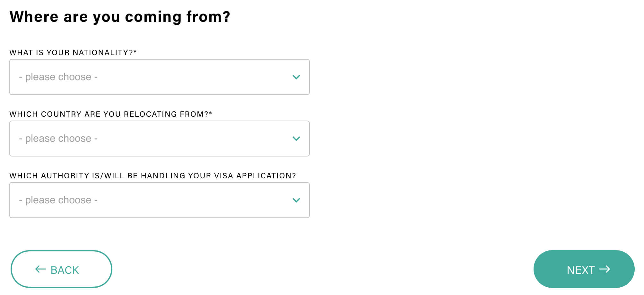This screenshot has height=295, width=644.
Task: Click 'please choose' placeholder under nationality
Action: pos(58,77)
